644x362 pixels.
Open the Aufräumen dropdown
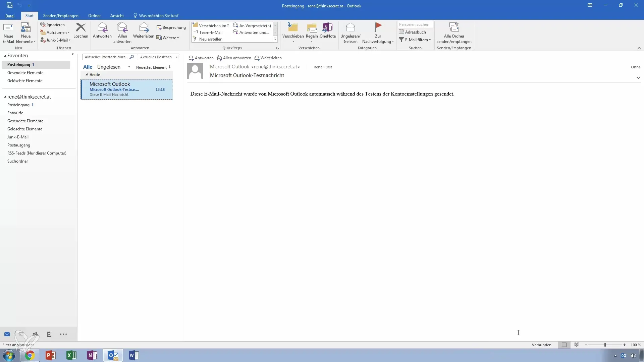55,33
